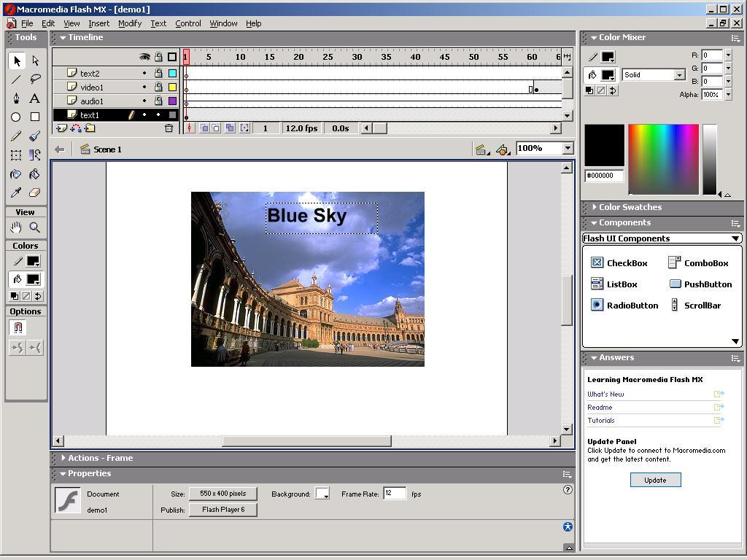Unlock the text2 layer
This screenshot has height=560, width=747.
(158, 74)
